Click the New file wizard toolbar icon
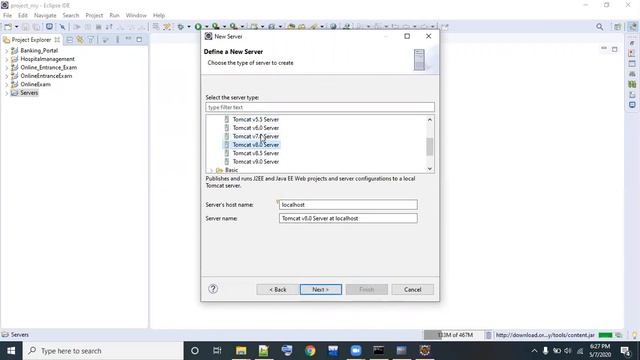The width and height of the screenshot is (640, 360). point(8,27)
